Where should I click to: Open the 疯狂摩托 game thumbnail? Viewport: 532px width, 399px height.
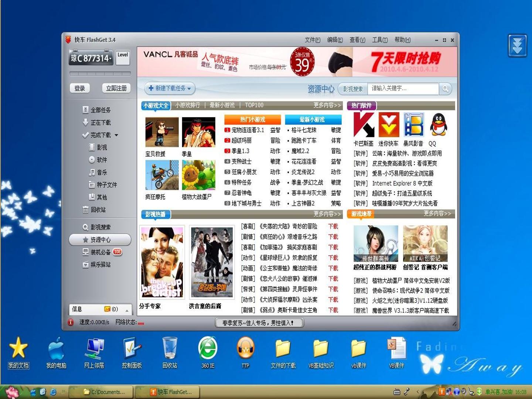point(162,175)
